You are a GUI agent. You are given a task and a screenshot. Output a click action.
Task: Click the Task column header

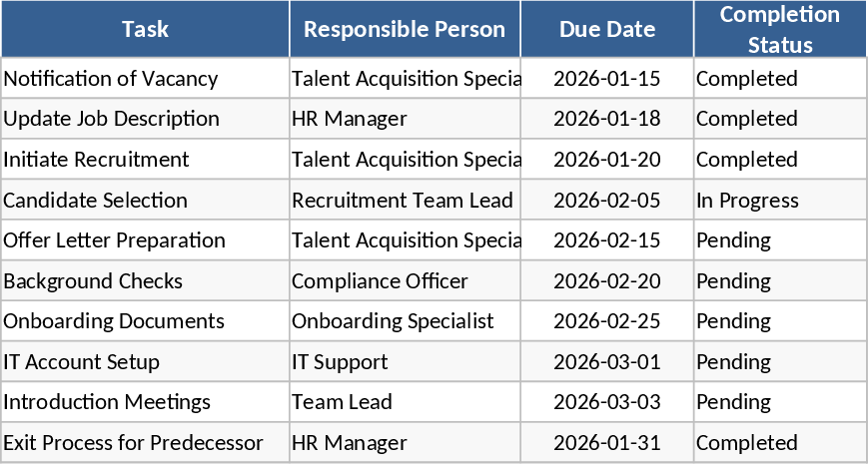click(x=145, y=29)
